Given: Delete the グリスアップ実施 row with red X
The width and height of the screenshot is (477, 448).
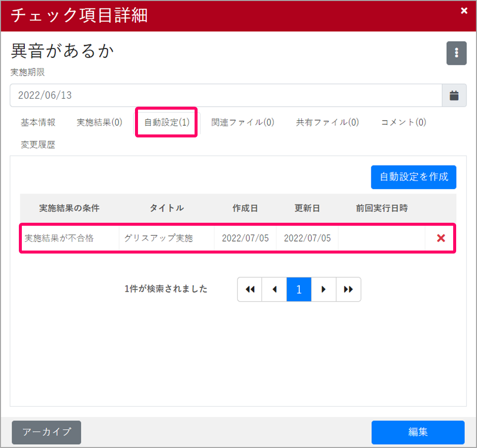Looking at the screenshot, I should coord(440,238).
